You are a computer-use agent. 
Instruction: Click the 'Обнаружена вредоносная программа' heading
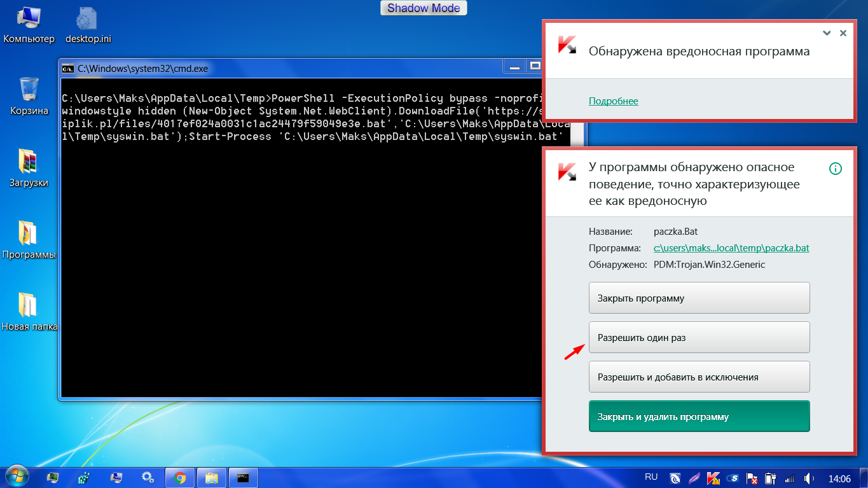[x=699, y=52]
